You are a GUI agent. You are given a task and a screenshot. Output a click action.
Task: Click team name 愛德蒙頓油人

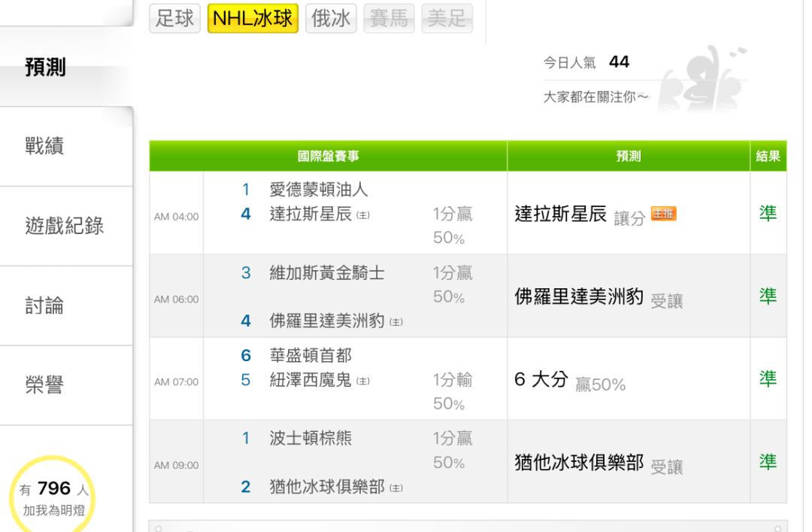pyautogui.click(x=319, y=190)
